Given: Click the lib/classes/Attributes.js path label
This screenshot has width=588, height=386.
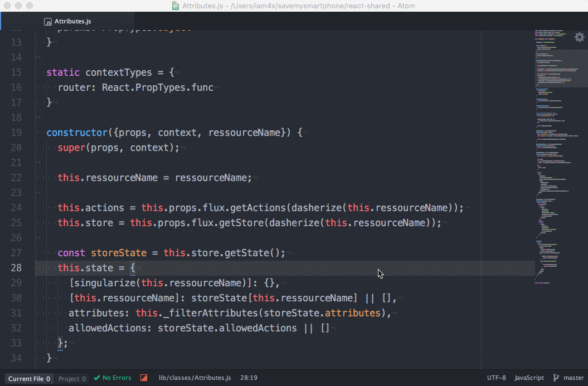Looking at the screenshot, I should 195,378.
